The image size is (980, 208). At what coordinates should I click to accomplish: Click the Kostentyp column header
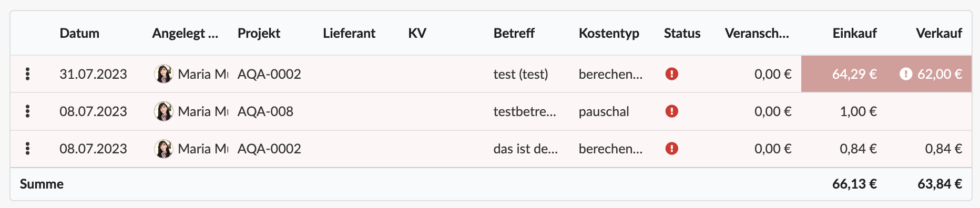click(x=609, y=33)
